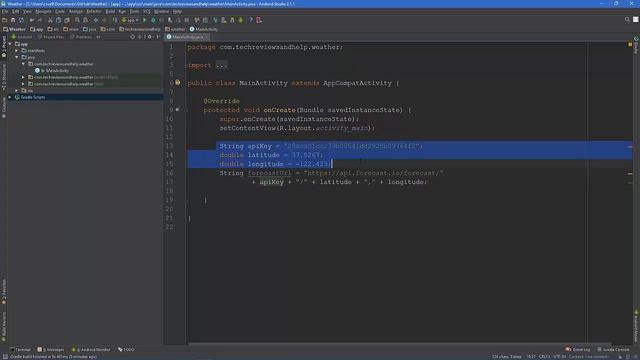Open the Edit menu
This screenshot has height=360, width=640.
[x=16, y=11]
